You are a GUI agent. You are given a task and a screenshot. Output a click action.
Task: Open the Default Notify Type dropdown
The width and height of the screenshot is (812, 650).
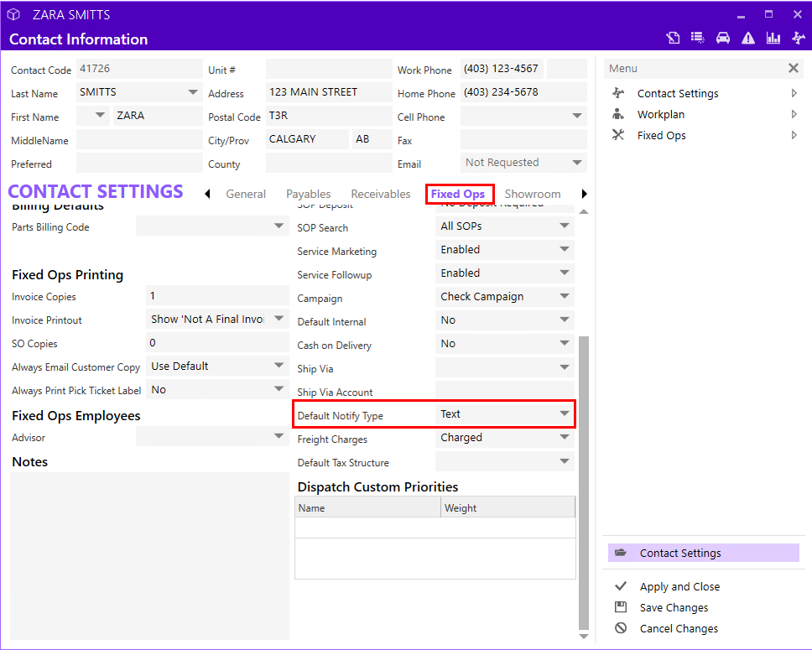565,413
